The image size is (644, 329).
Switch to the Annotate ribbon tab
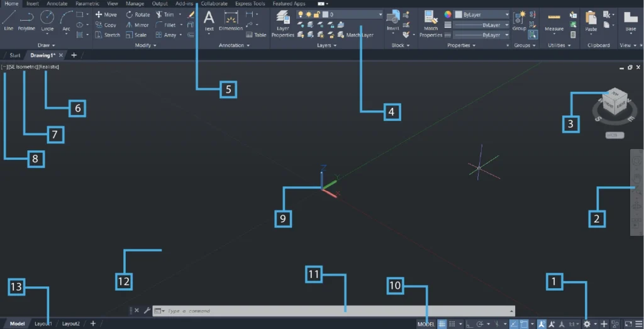57,4
